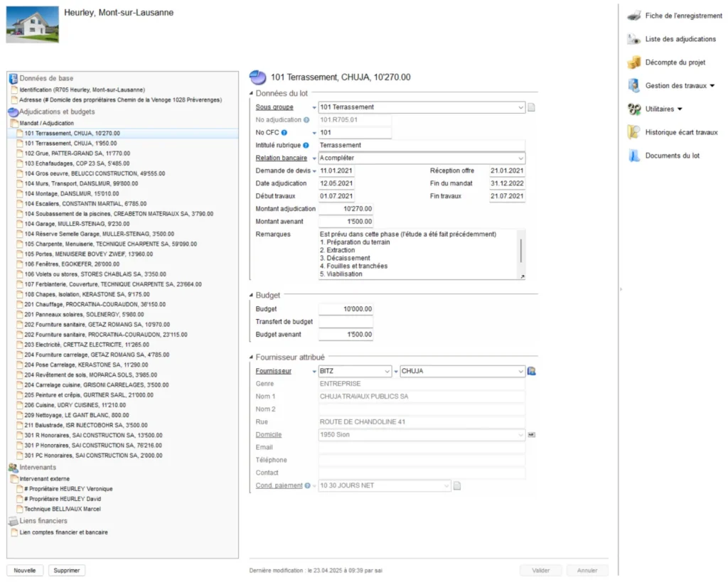This screenshot has height=582, width=728.
Task: Select Technique BELLIVAUX Marcel row
Action: pos(63,509)
